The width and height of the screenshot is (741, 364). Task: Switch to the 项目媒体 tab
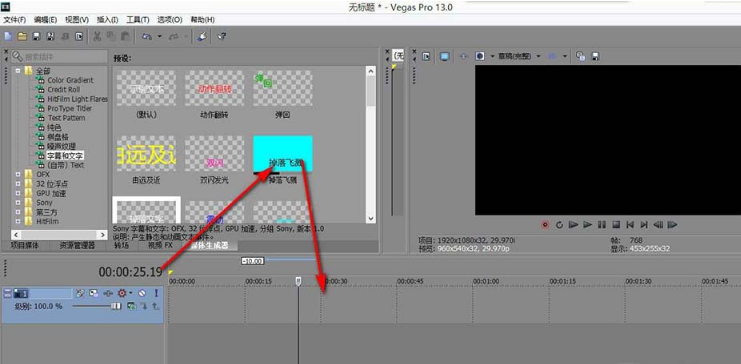coord(25,246)
